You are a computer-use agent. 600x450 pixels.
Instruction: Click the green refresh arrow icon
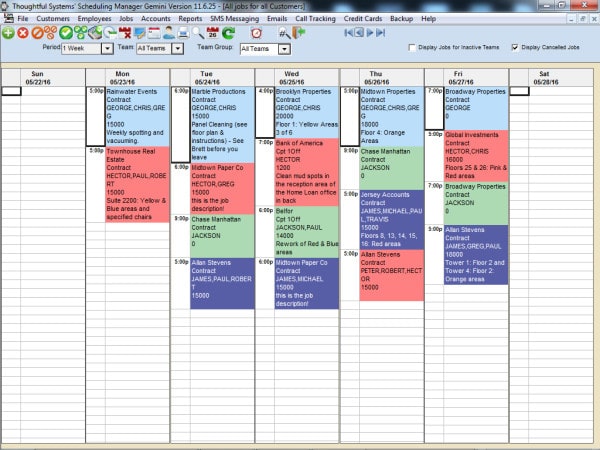pos(228,33)
